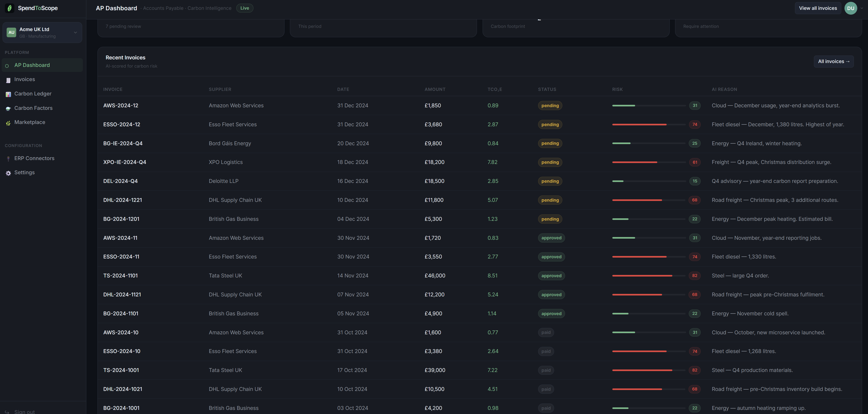Image resolution: width=868 pixels, height=414 pixels.
Task: Open invoice AWS-2024-11
Action: click(120, 238)
